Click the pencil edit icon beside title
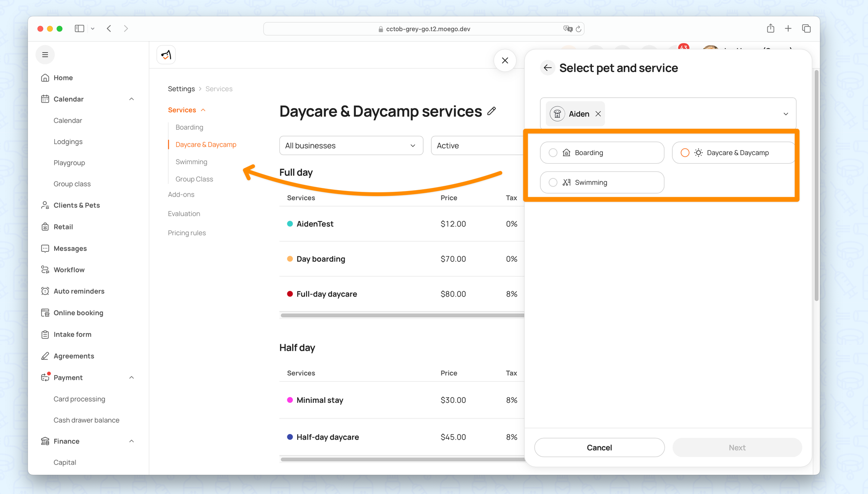Image resolution: width=868 pixels, height=494 pixels. pyautogui.click(x=491, y=111)
